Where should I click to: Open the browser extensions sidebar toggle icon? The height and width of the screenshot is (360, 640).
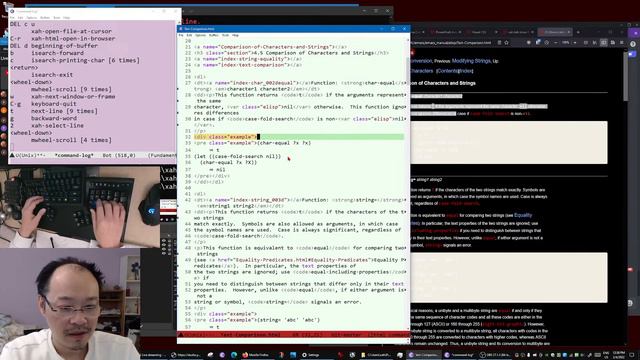tap(603, 43)
